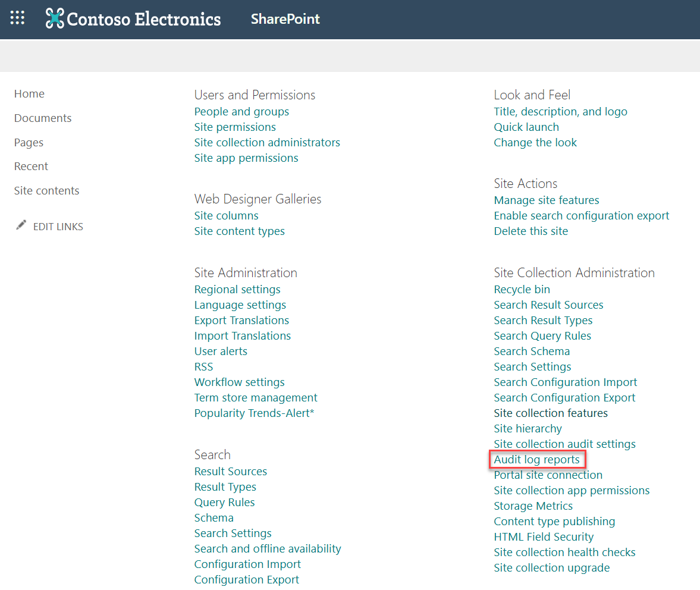View Storage Metrics

pos(533,506)
